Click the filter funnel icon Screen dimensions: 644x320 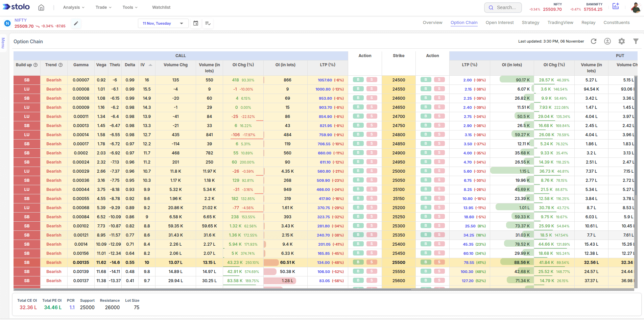636,41
